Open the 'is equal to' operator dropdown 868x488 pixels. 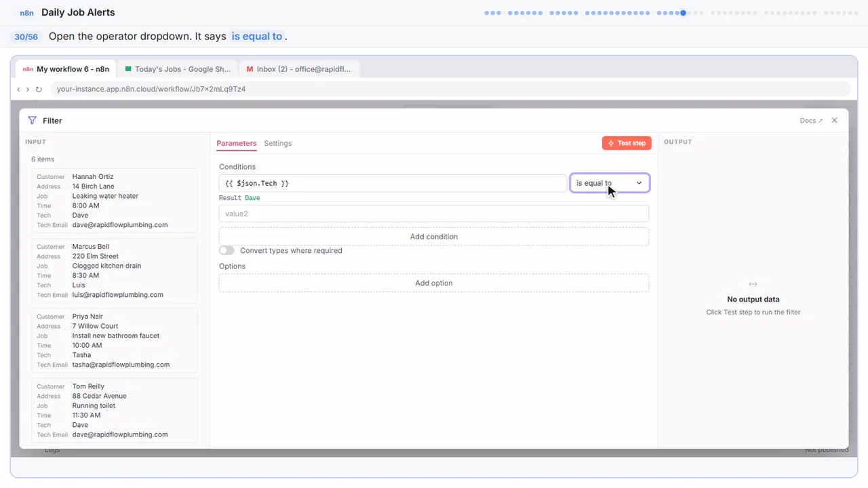610,183
